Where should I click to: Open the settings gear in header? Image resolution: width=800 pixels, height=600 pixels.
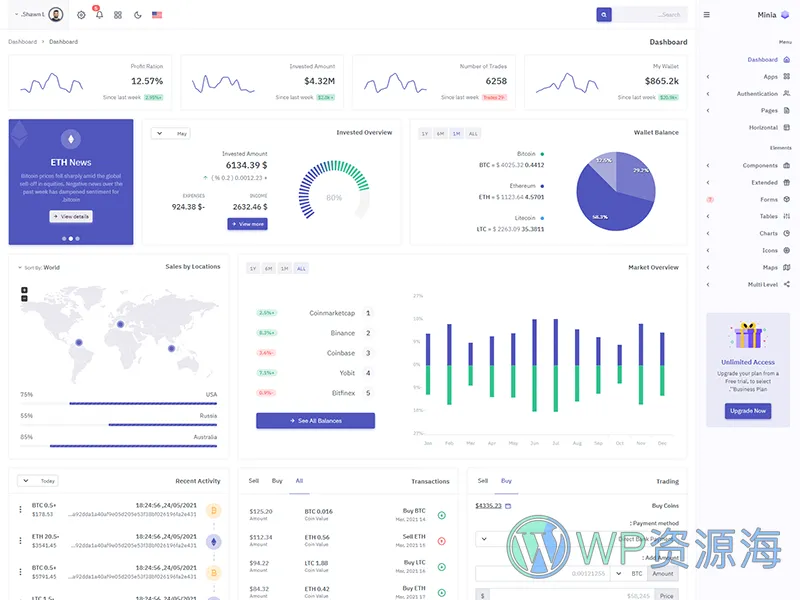[81, 15]
